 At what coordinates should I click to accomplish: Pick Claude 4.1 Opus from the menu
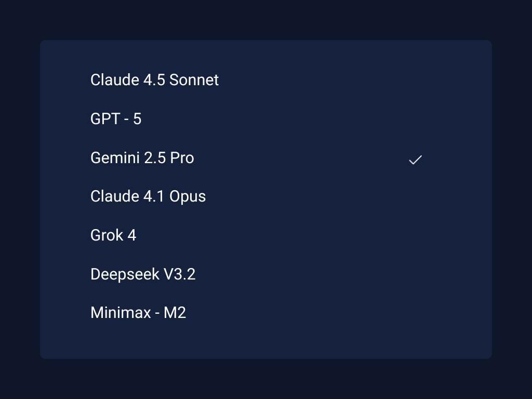[148, 196]
